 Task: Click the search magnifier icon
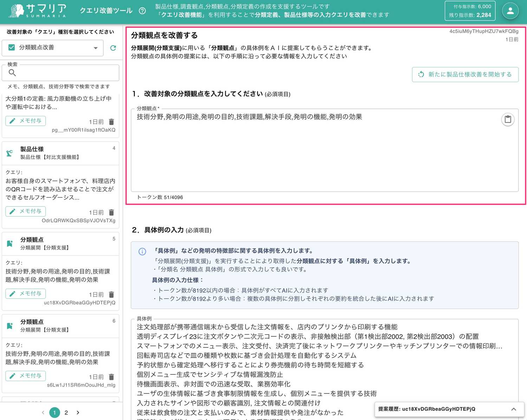click(x=12, y=73)
